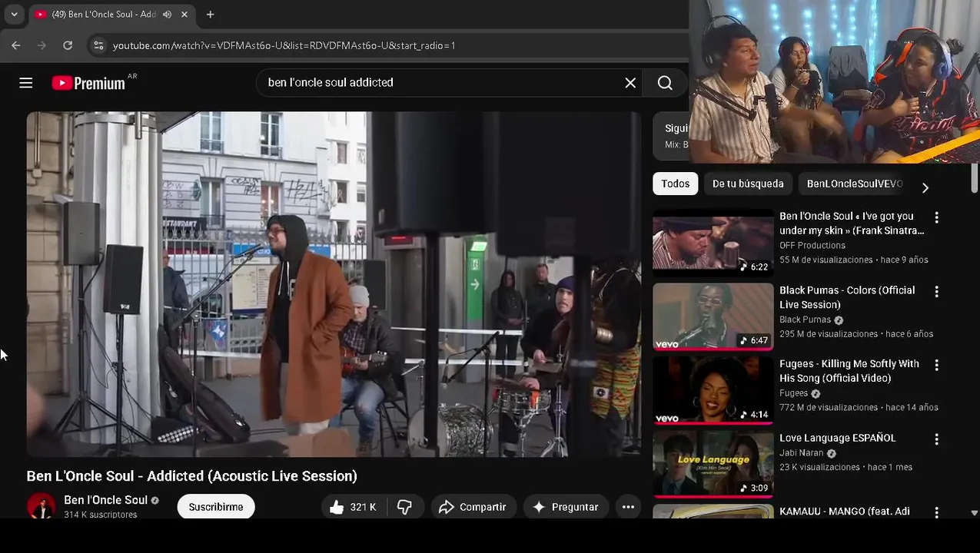Close the Ben L'Oncle Soul tab
The image size is (980, 553).
point(184,15)
